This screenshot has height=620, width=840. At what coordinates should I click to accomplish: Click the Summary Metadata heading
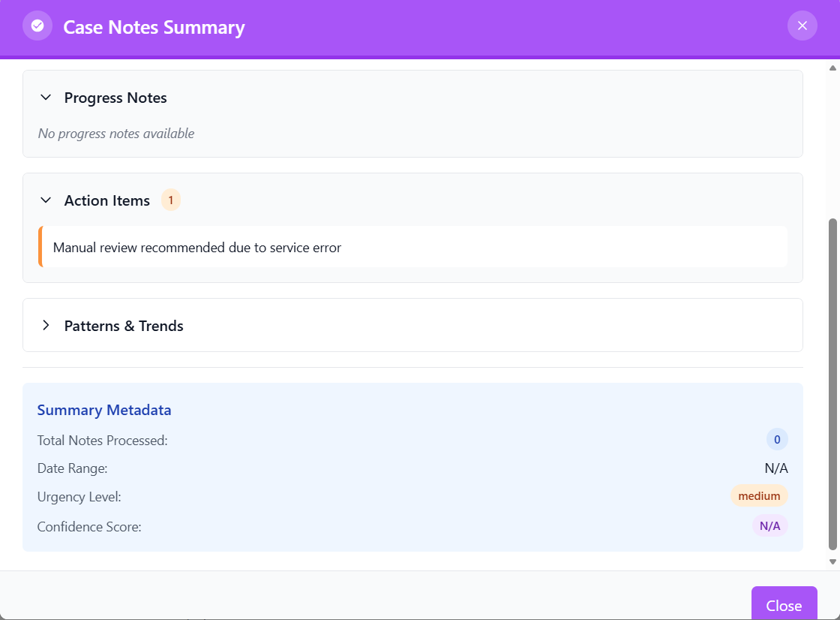tap(104, 411)
